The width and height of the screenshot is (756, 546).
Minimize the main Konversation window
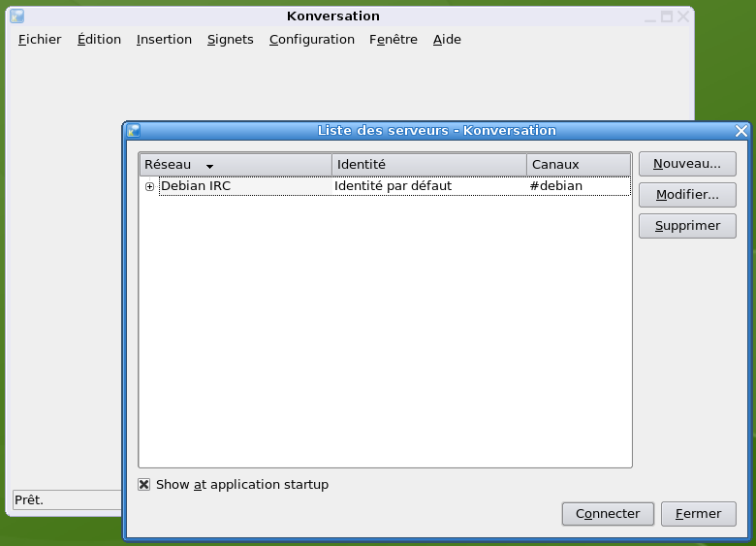click(650, 16)
